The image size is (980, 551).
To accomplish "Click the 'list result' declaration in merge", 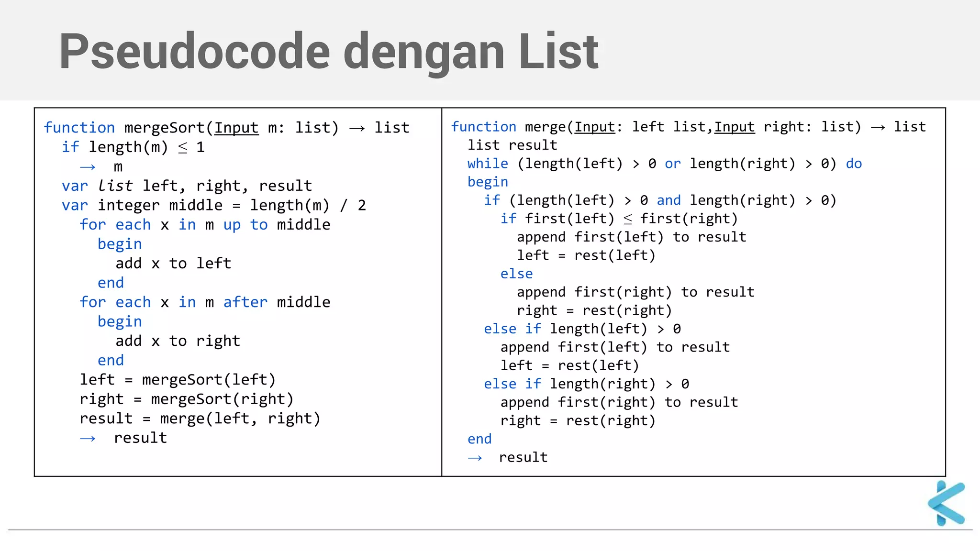I will point(512,145).
